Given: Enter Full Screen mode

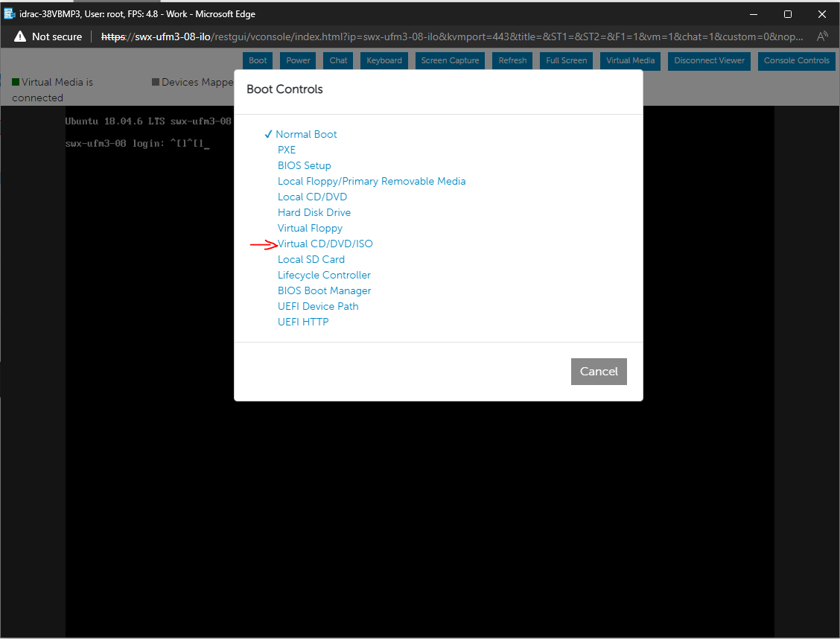Looking at the screenshot, I should coord(565,61).
